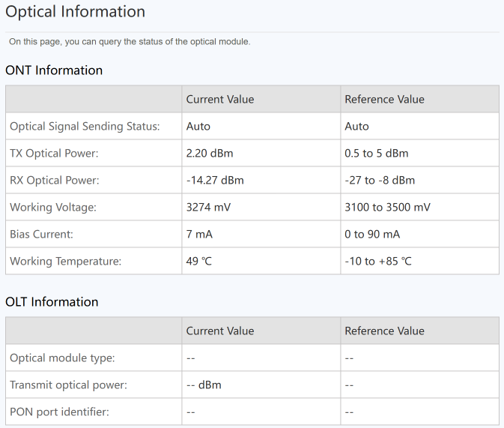Click the 3100 to 3500 mV reference value
504x428 pixels.
point(387,207)
